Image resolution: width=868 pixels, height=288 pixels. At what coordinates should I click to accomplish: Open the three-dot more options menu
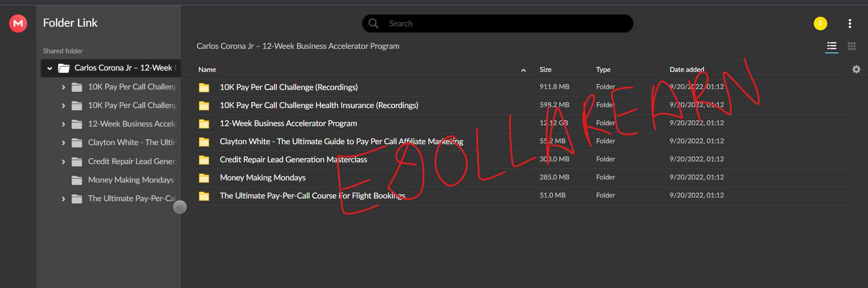[849, 24]
